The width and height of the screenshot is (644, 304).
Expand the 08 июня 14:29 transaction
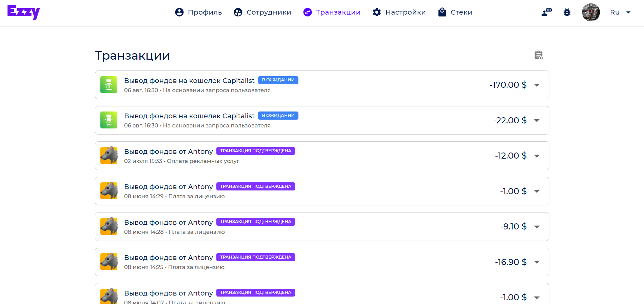(537, 191)
